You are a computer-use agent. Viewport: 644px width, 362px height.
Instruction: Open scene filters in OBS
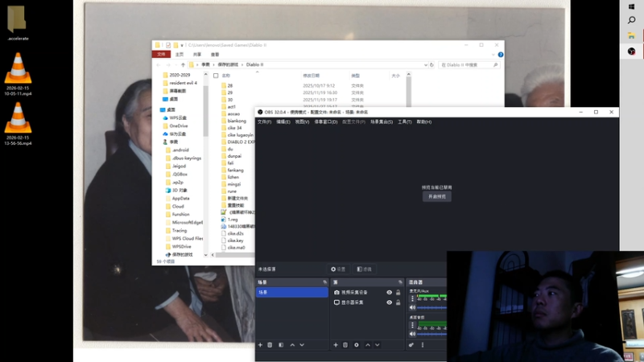tap(281, 345)
